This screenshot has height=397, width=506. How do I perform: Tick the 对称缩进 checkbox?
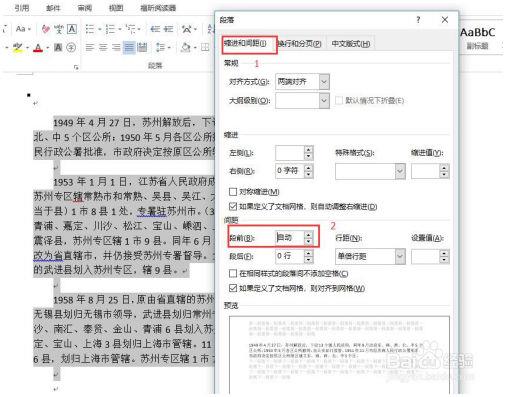pos(233,192)
